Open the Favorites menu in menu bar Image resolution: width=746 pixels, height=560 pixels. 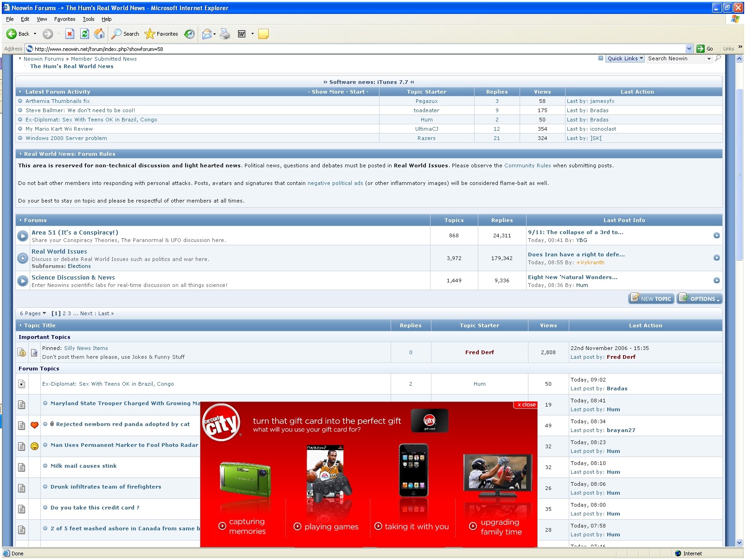pos(64,19)
